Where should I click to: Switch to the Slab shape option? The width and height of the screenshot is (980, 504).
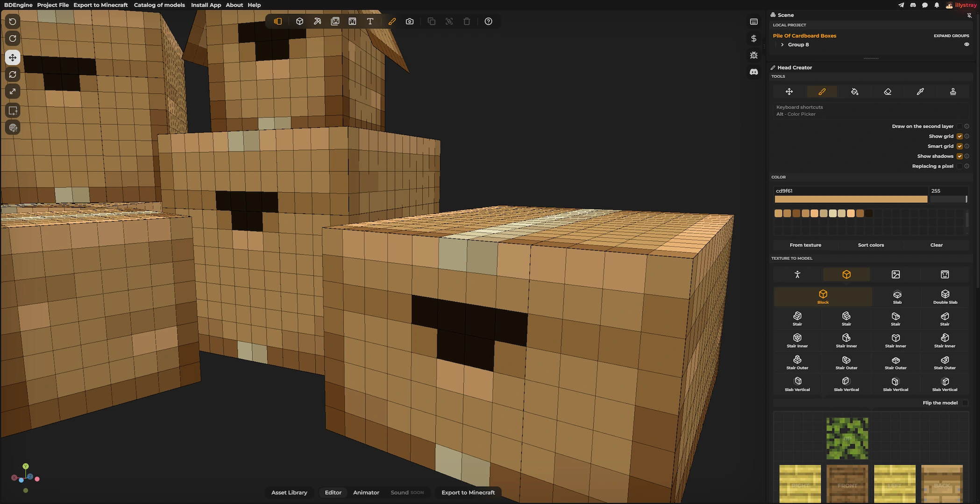[897, 296]
